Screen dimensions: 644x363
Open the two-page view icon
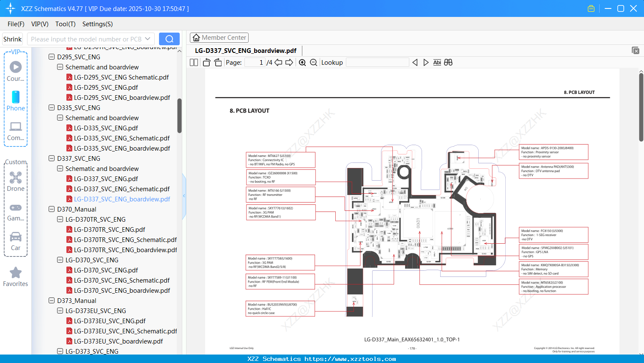(x=193, y=62)
